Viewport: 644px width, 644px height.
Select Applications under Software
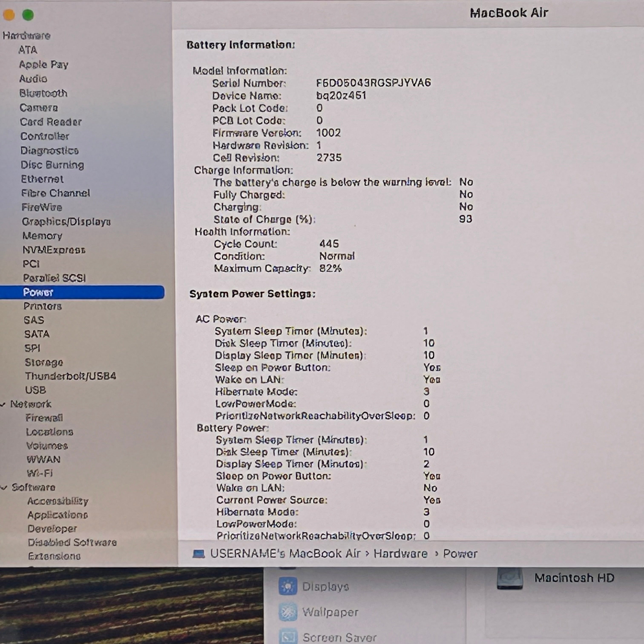pyautogui.click(x=58, y=515)
